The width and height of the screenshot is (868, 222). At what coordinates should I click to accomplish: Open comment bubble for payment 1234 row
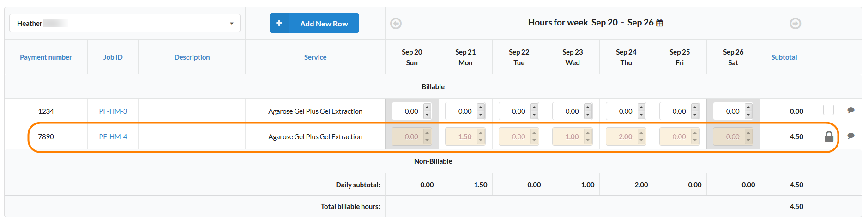pos(850,111)
